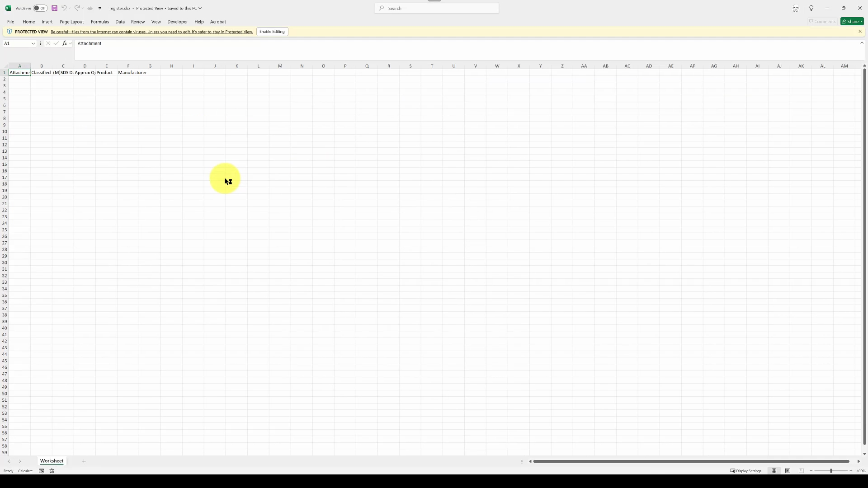Expand the file name save location dropdown
The image size is (868, 488).
200,8
